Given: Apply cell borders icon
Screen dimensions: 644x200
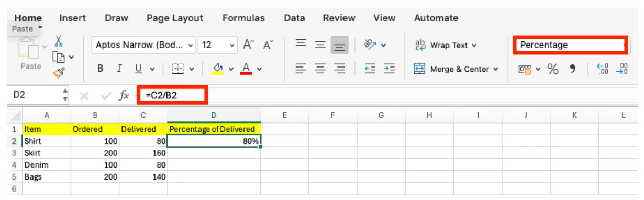Looking at the screenshot, I should 178,69.
